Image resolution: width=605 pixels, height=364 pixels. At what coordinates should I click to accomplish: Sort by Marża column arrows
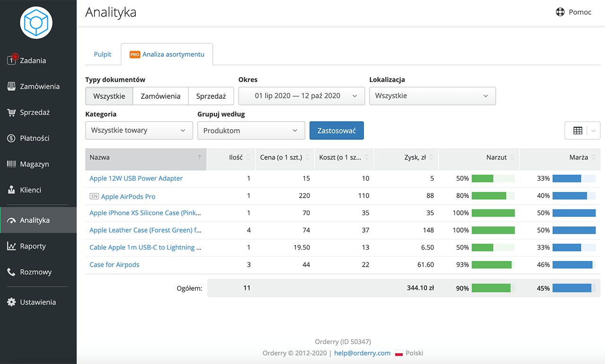[594, 157]
